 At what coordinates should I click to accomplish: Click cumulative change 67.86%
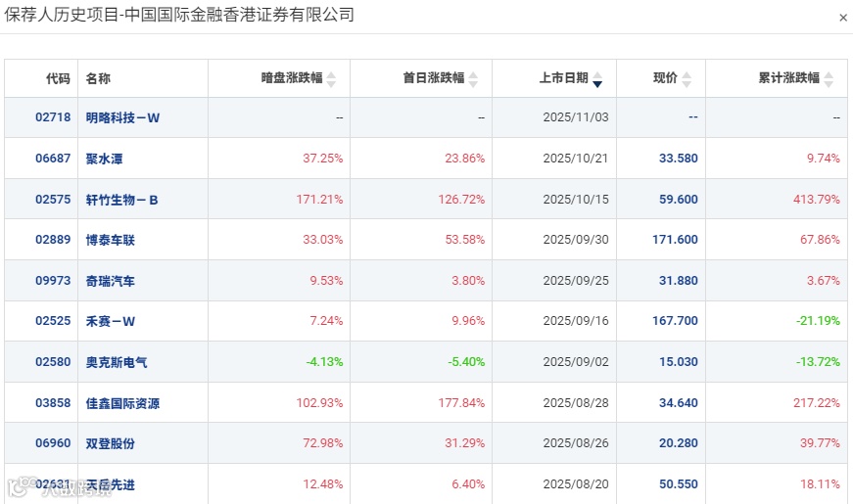(820, 239)
